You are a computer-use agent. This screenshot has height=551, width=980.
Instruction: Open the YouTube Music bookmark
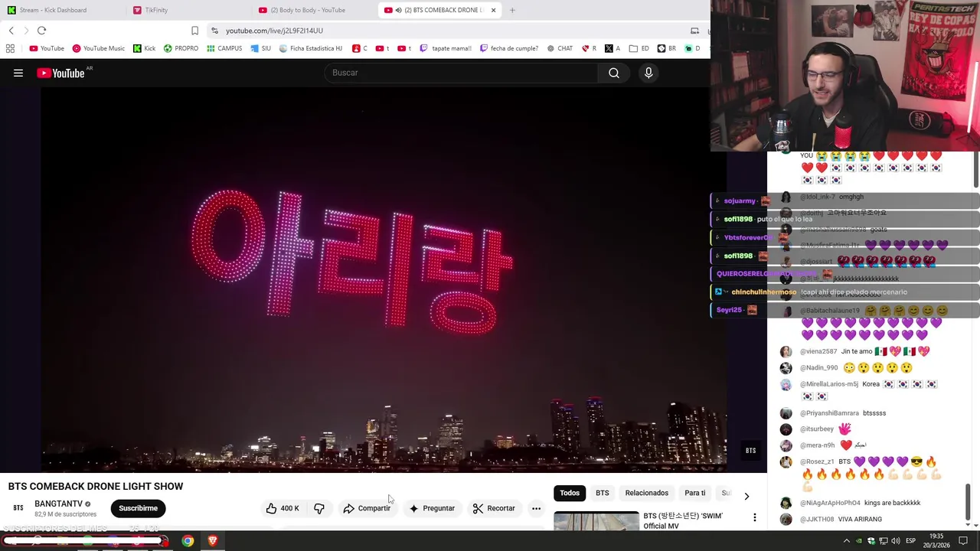tap(98, 48)
